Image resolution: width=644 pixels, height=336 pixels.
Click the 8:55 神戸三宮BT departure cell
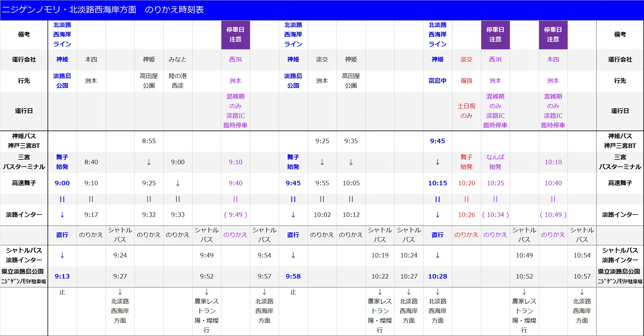click(149, 141)
